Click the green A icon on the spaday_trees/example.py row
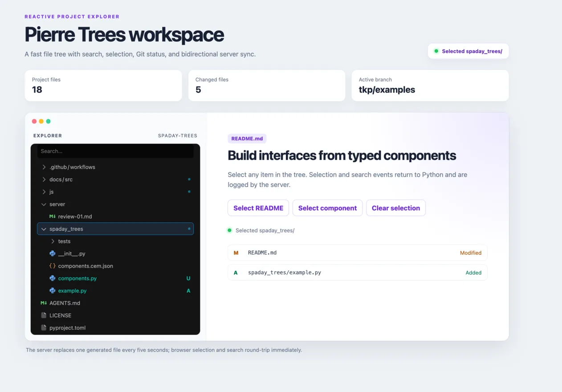 coord(236,273)
